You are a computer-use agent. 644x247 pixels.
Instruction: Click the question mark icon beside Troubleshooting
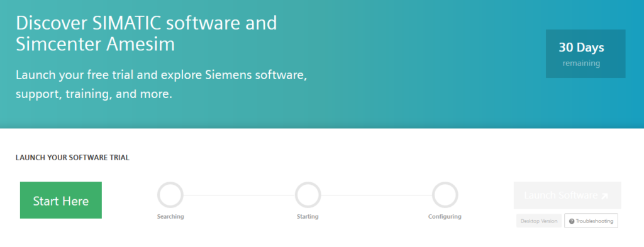pyautogui.click(x=572, y=221)
